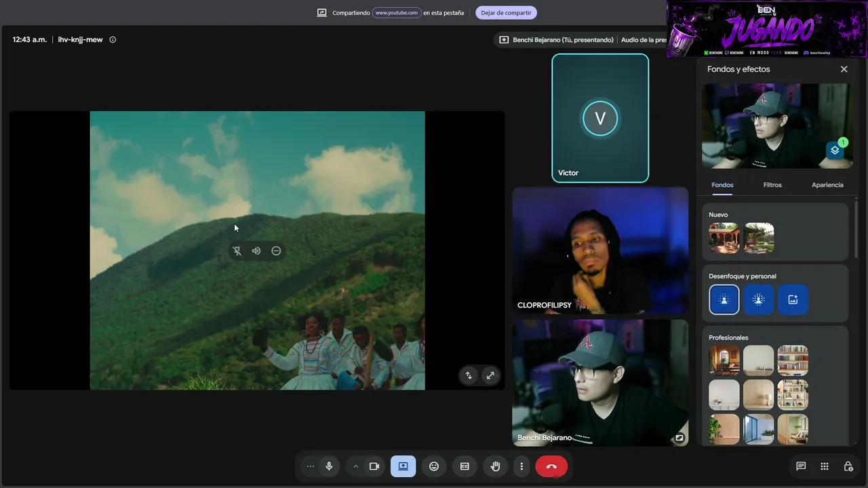The height and width of the screenshot is (488, 868).
Task: Click the swap arrows icon on the presentation
Action: coord(469,375)
